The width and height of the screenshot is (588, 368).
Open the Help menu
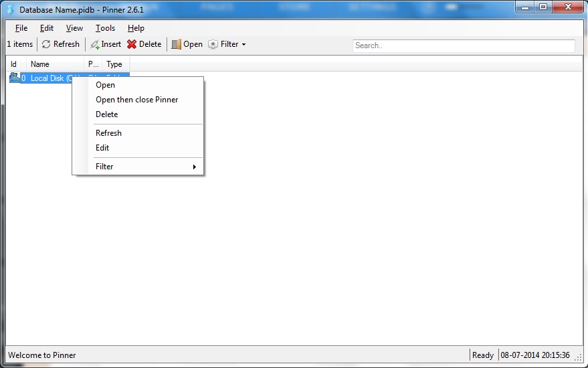136,28
